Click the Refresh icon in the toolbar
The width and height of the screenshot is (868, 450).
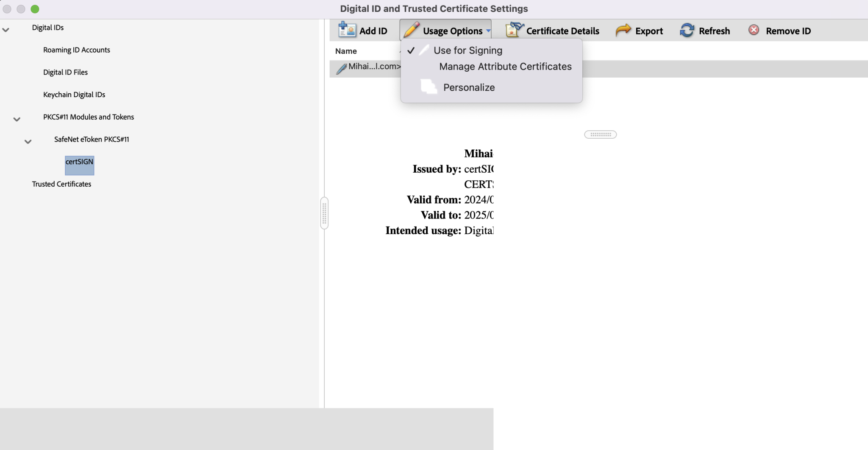[x=687, y=30]
